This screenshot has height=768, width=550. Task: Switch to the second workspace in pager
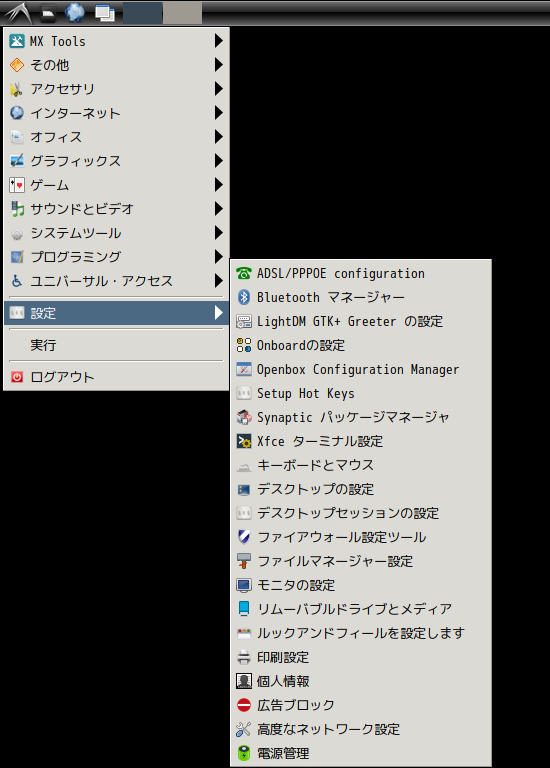pos(182,13)
